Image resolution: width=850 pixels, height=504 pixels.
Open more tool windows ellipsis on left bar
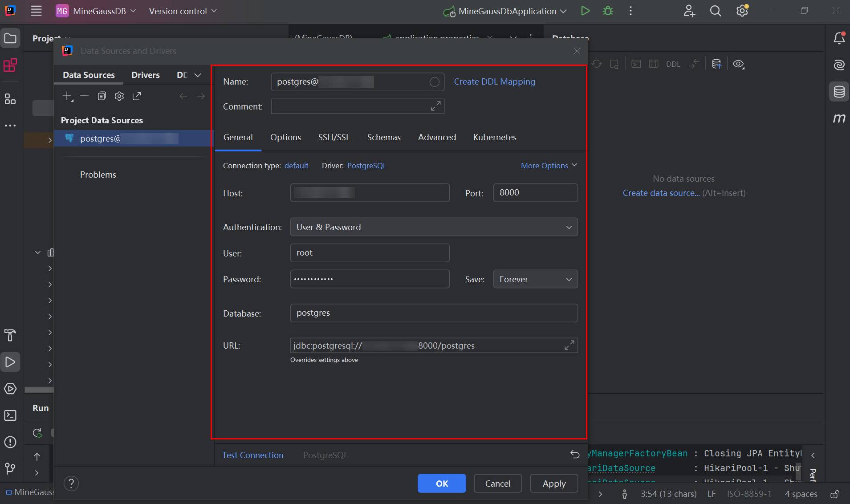10,126
